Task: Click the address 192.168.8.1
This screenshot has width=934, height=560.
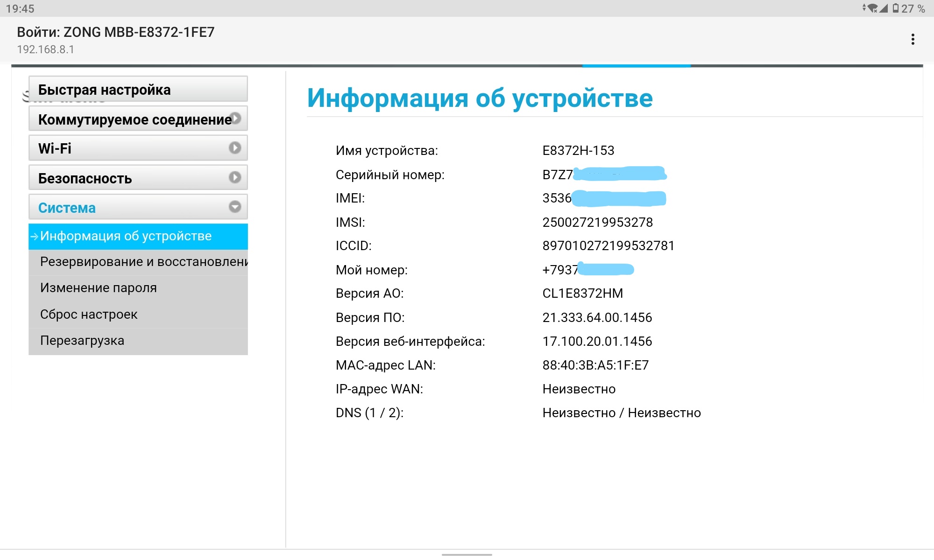Action: (x=46, y=49)
